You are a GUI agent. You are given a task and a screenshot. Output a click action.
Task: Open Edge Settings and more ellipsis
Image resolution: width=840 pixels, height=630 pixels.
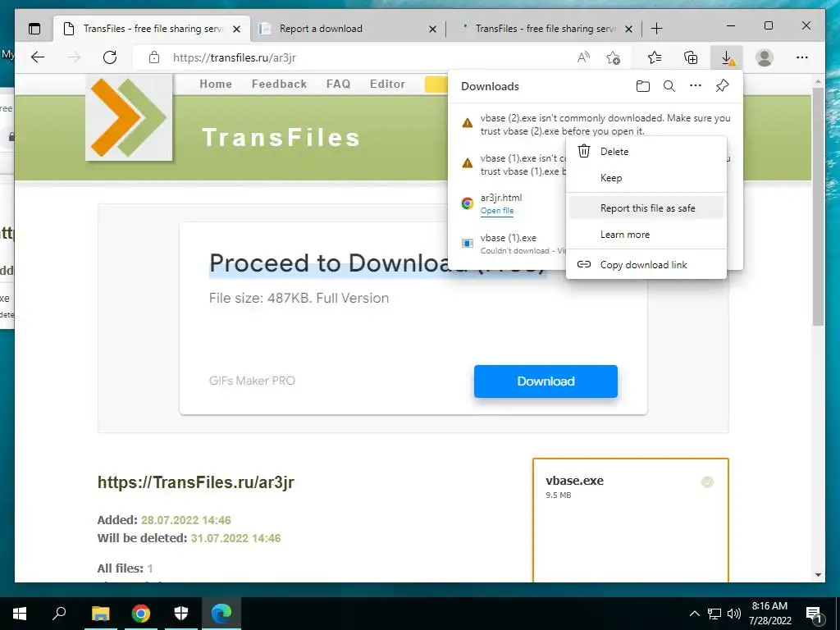pyautogui.click(x=802, y=57)
